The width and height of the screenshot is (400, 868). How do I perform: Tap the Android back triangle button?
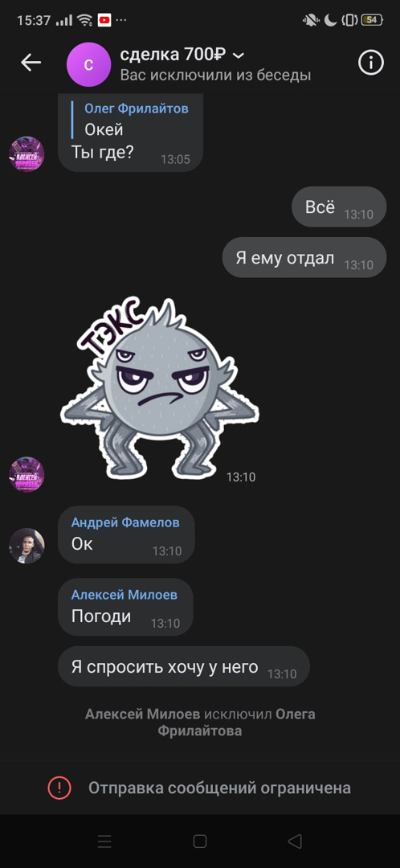(x=295, y=841)
